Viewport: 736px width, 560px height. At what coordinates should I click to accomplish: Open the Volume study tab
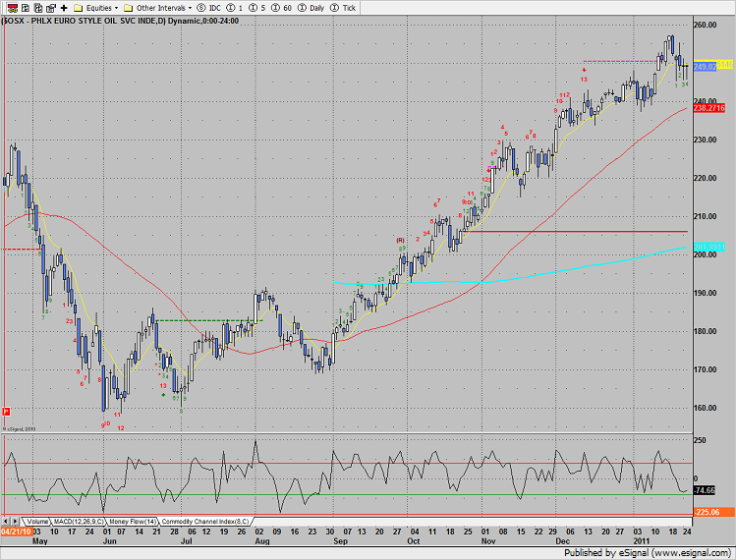37,522
